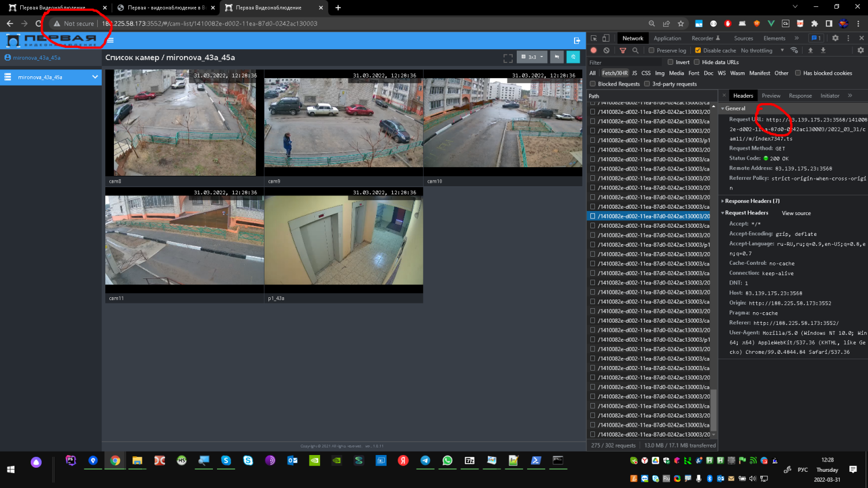Toggle the DevTools device toolbar icon

[x=606, y=38]
